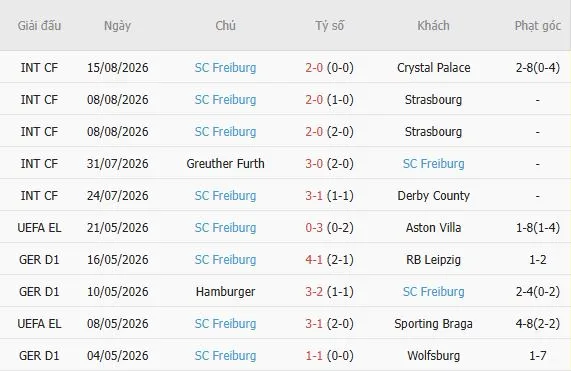Open SC Freiburg link in Crystal Palace row
The width and height of the screenshot is (571, 371).
pos(225,68)
